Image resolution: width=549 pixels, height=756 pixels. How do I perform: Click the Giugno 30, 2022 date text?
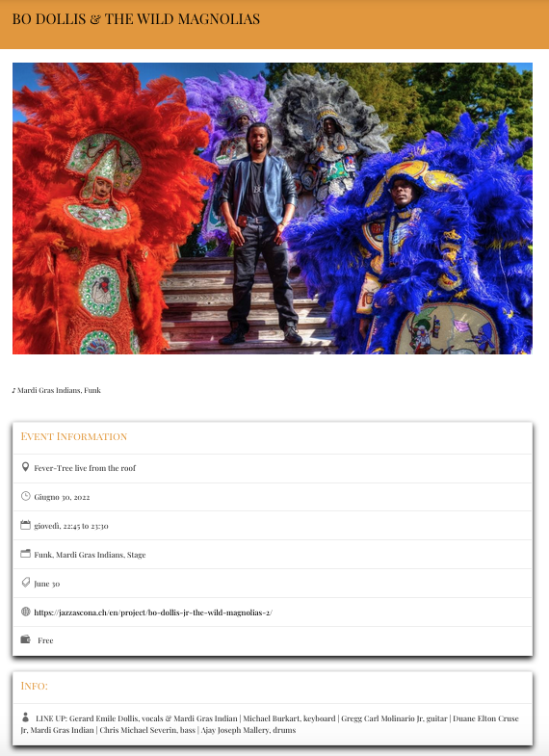coord(62,497)
